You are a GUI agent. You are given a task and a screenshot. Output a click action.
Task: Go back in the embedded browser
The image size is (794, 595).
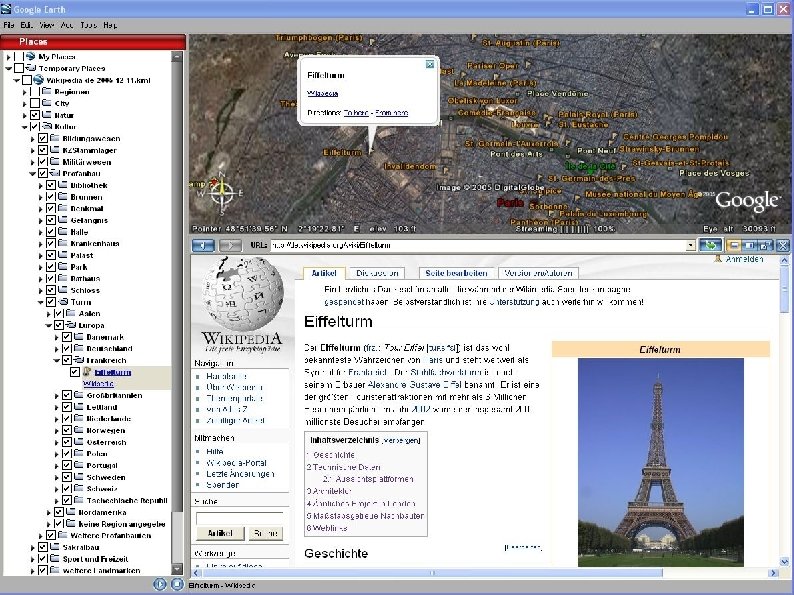coord(203,246)
